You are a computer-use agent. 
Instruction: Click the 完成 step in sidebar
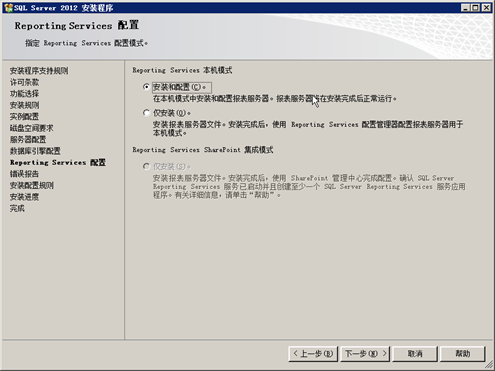17,208
